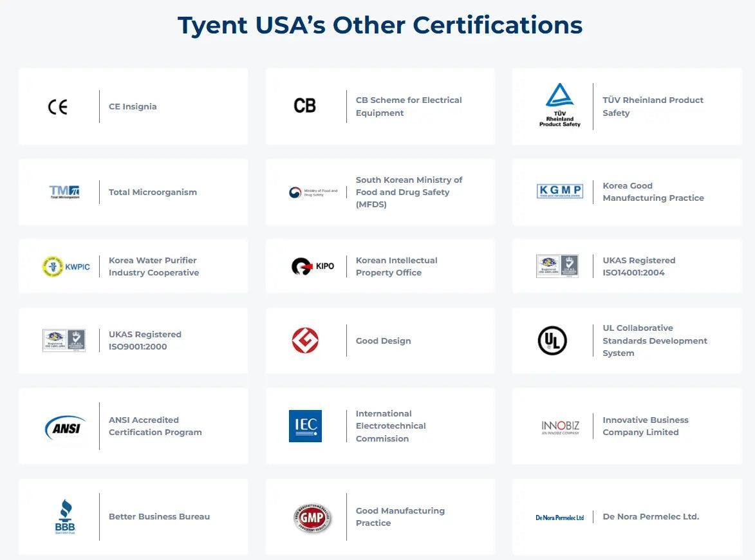Viewport: 755px width, 560px height.
Task: Select the red GMP seal logo
Action: (x=313, y=518)
